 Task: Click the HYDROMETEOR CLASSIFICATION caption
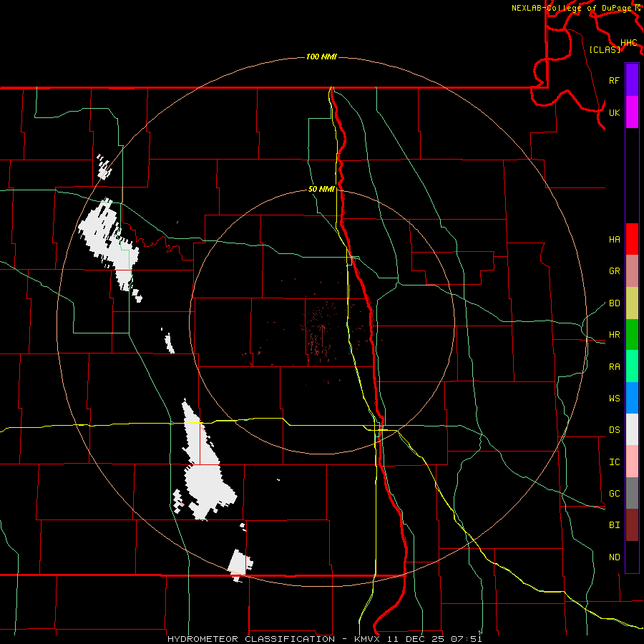pyautogui.click(x=251, y=639)
